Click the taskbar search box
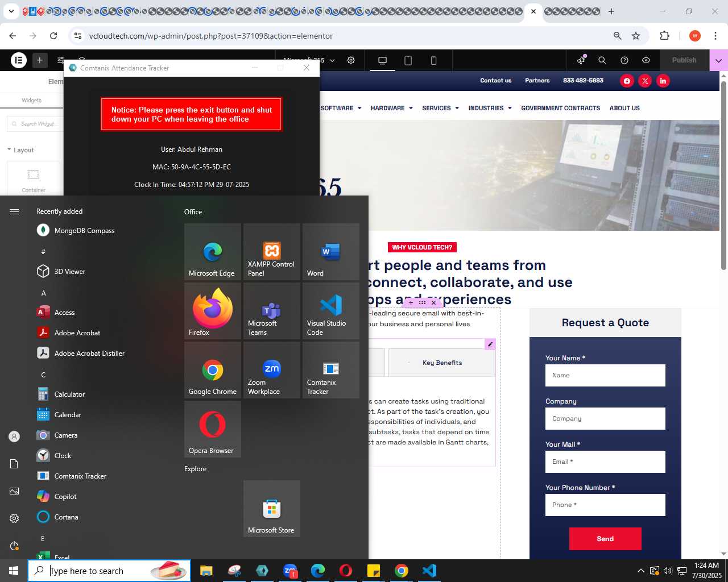 click(109, 571)
